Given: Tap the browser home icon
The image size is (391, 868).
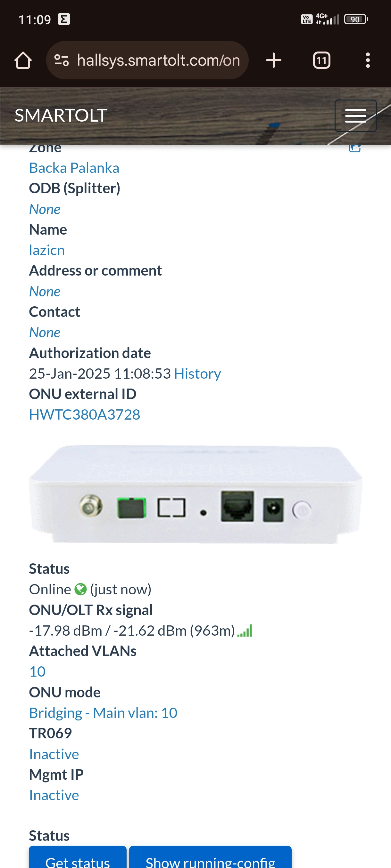Looking at the screenshot, I should point(23,60).
